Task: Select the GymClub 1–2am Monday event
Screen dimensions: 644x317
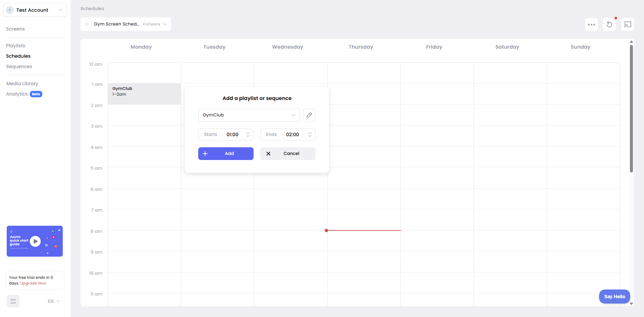Action: pyautogui.click(x=144, y=94)
